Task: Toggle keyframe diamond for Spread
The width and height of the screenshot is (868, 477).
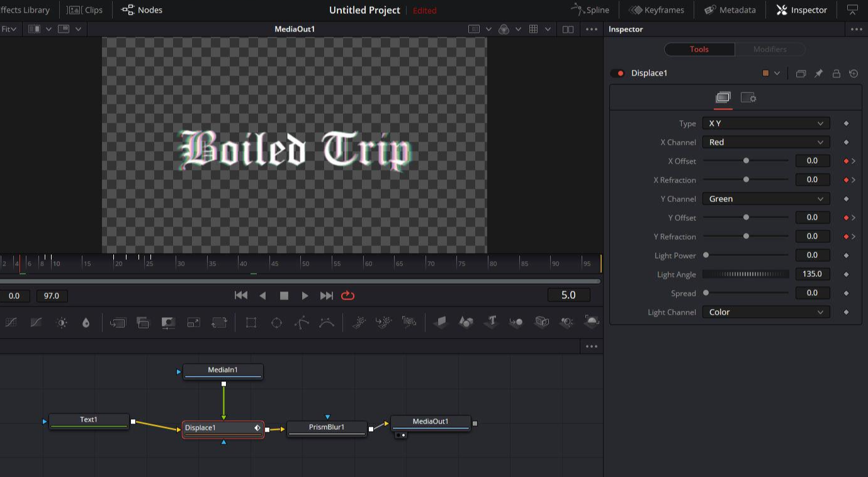Action: 847,293
